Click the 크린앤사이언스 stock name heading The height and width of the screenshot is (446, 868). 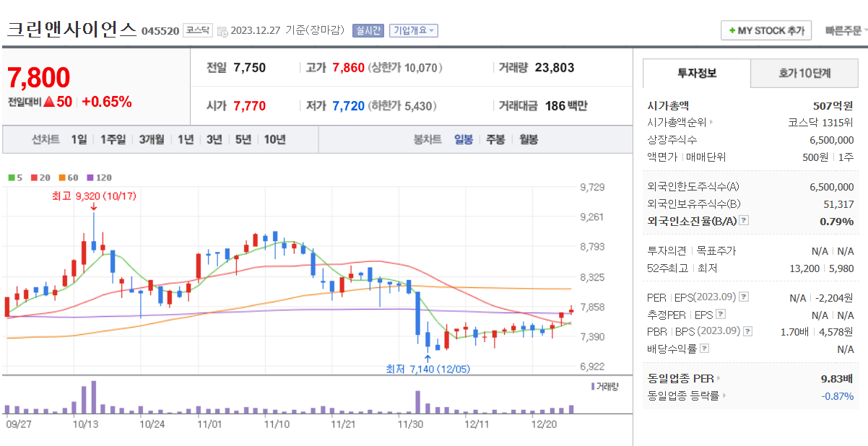pyautogui.click(x=71, y=30)
